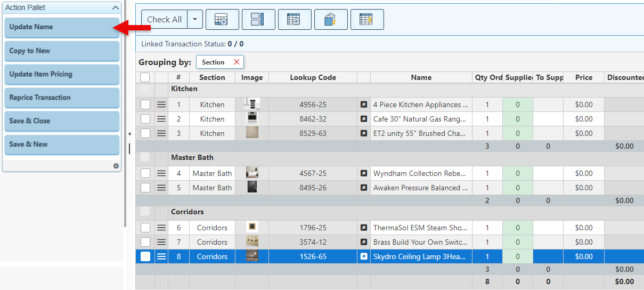This screenshot has width=644, height=290.
Task: Open the Check All dropdown arrow
Action: [195, 20]
